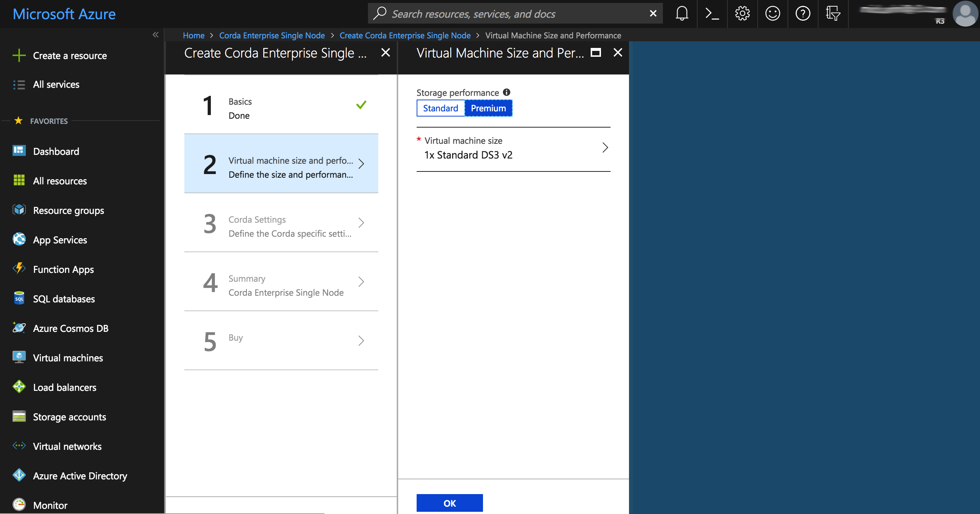This screenshot has width=980, height=514.
Task: Click the App Services globe icon
Action: click(19, 239)
